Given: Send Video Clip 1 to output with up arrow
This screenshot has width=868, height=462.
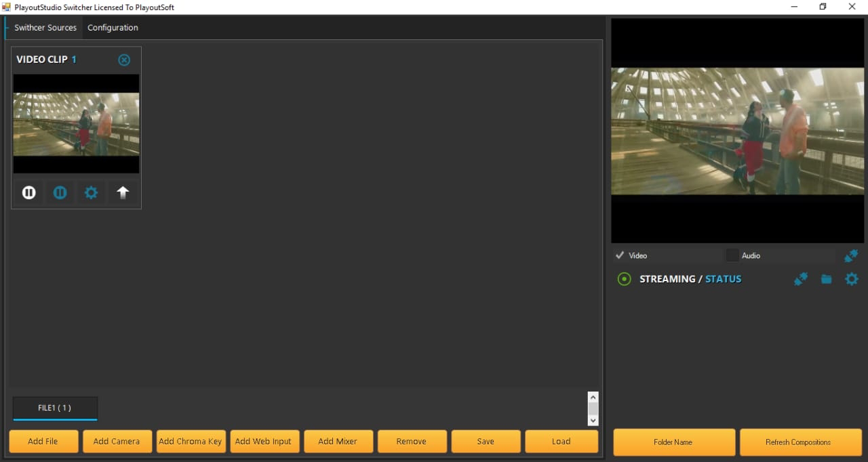Looking at the screenshot, I should point(123,192).
